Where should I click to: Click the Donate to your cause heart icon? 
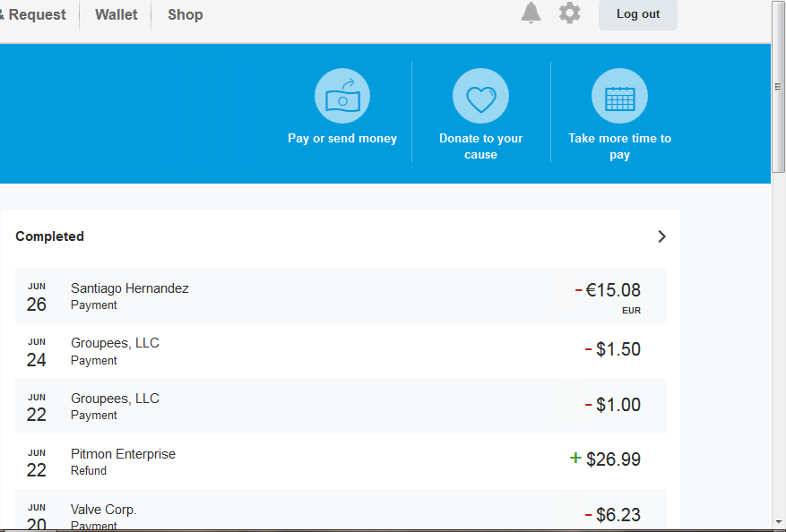pos(480,96)
